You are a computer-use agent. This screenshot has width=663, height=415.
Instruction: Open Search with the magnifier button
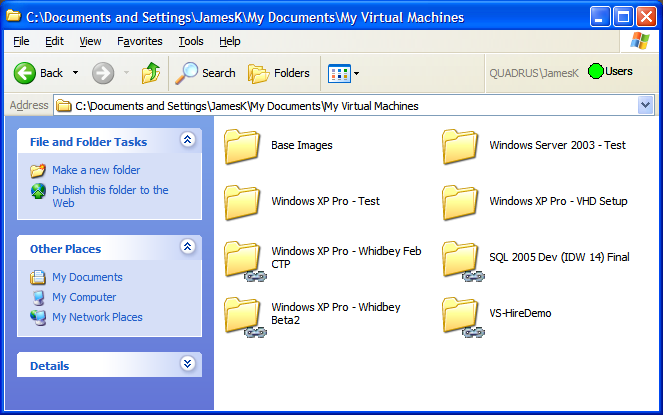[x=205, y=73]
